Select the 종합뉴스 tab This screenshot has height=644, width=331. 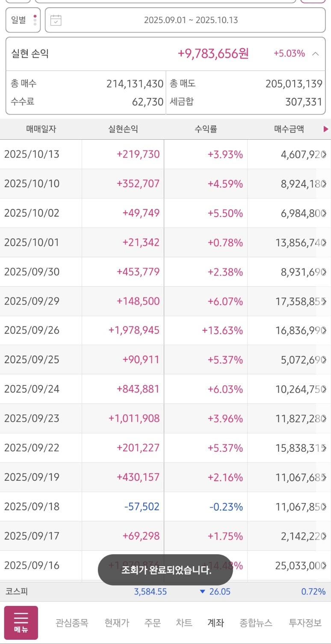coord(256,623)
